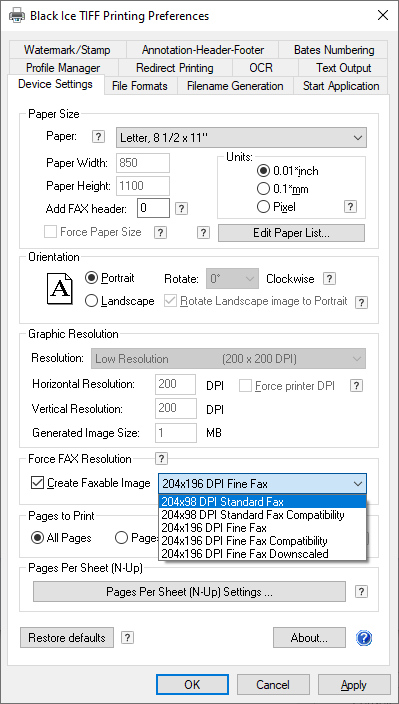Screen dimensions: 399x704
Task: Click help icon next to Force FAX Resolution
Action: (x=162, y=458)
